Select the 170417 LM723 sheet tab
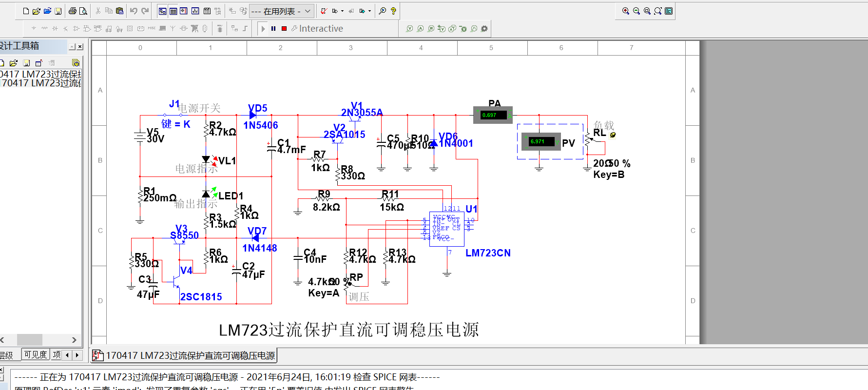 pyautogui.click(x=184, y=355)
